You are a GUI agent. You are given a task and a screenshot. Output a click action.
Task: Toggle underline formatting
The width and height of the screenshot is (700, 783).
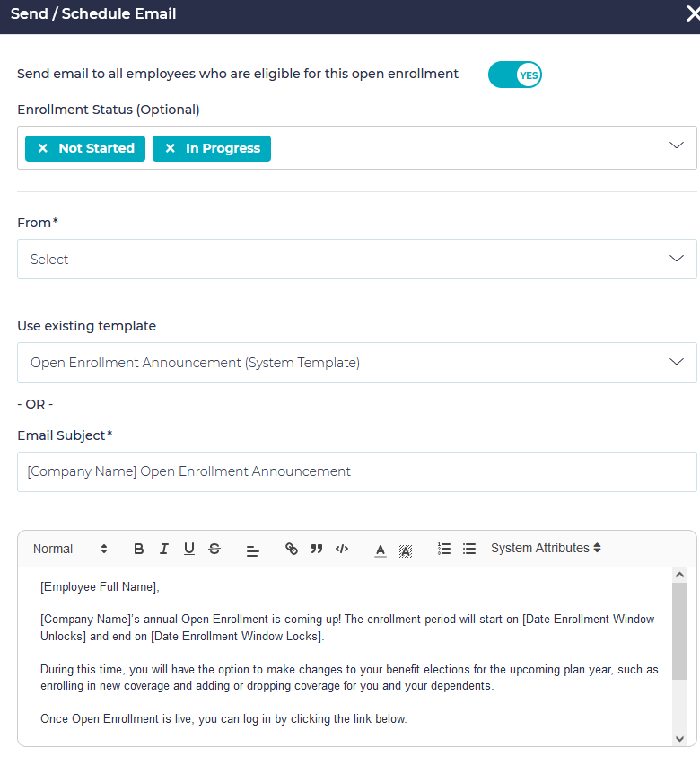click(x=189, y=548)
